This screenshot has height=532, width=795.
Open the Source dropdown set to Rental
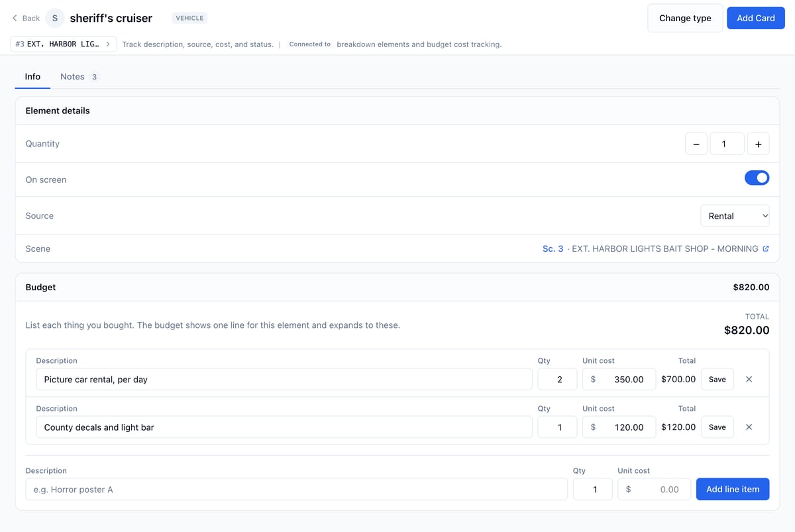point(735,216)
